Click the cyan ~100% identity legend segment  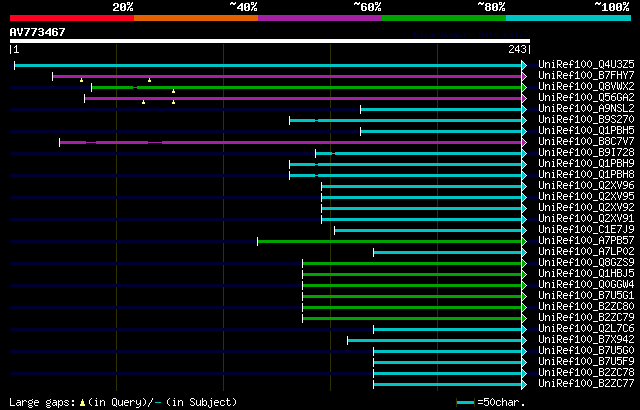point(569,18)
